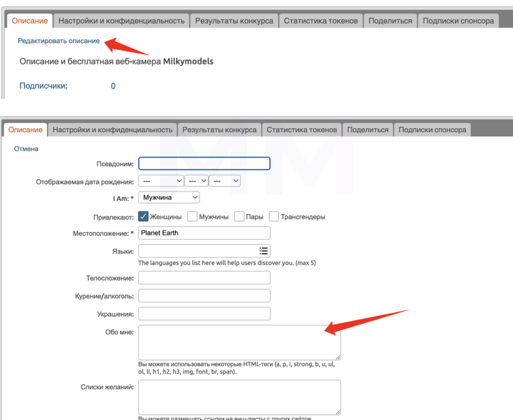Click the Списки желаний textarea resize handle

pyautogui.click(x=338, y=412)
